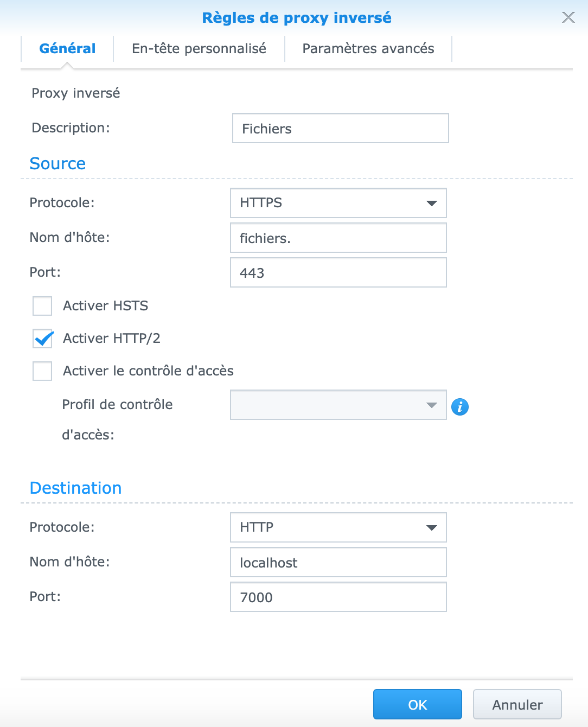Expand the Destination Protocole HTTP dropdown

pyautogui.click(x=338, y=527)
